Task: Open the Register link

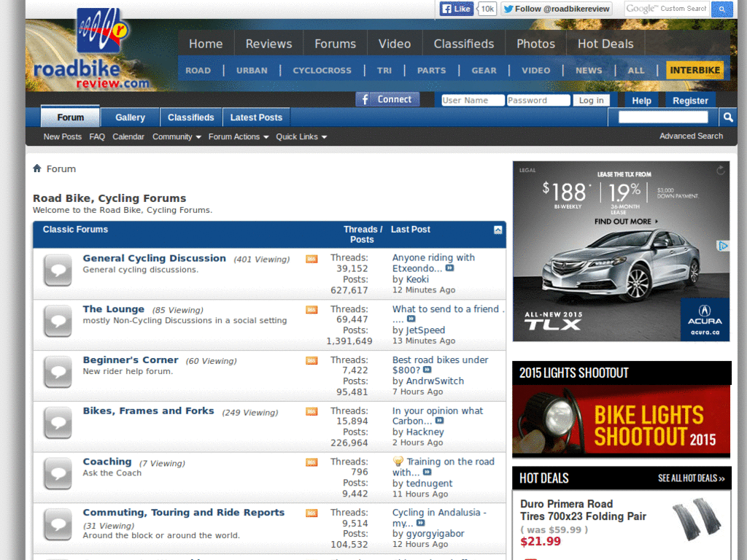Action: point(690,101)
